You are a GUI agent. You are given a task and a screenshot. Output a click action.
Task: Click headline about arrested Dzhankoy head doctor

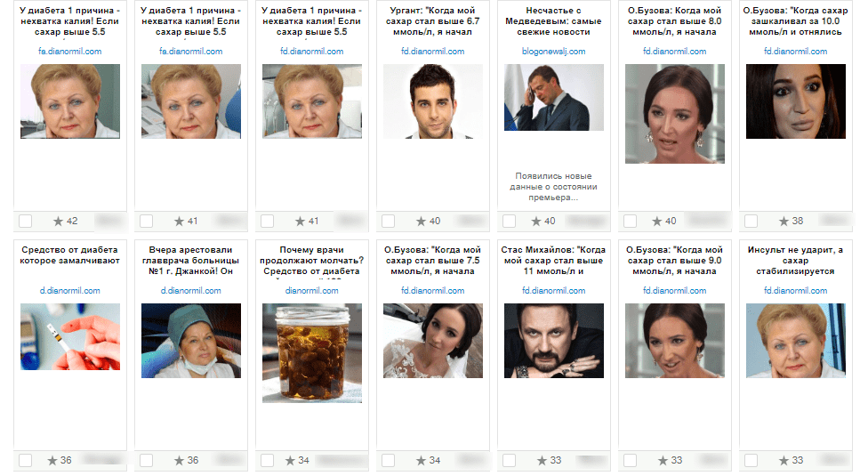coord(191,261)
